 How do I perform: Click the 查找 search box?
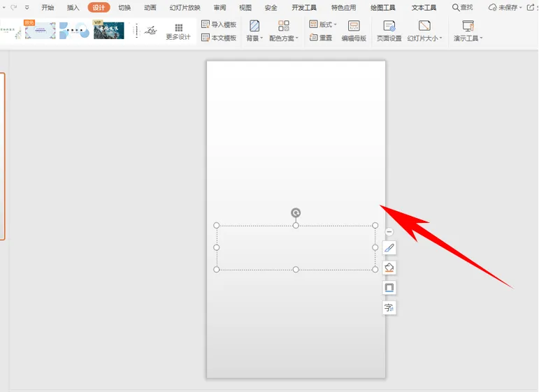point(462,8)
